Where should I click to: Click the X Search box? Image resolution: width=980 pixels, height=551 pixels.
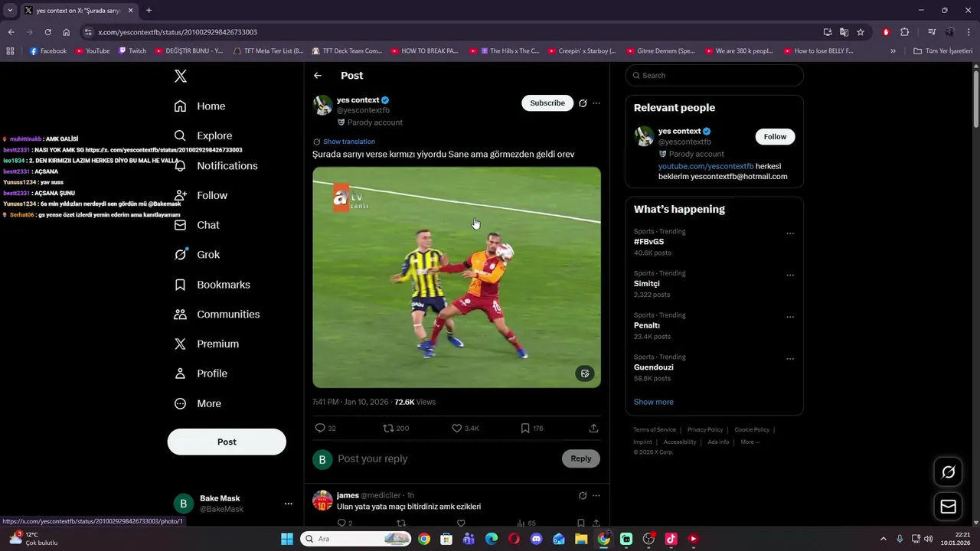[714, 75]
